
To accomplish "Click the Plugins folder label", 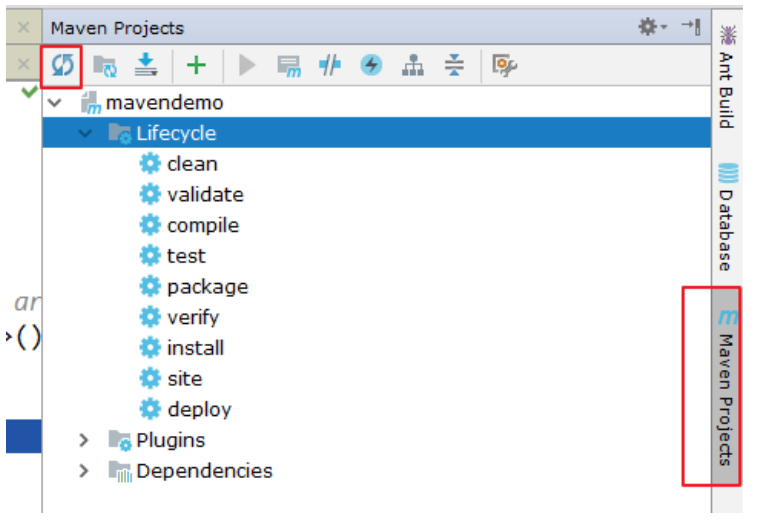I will (x=171, y=440).
